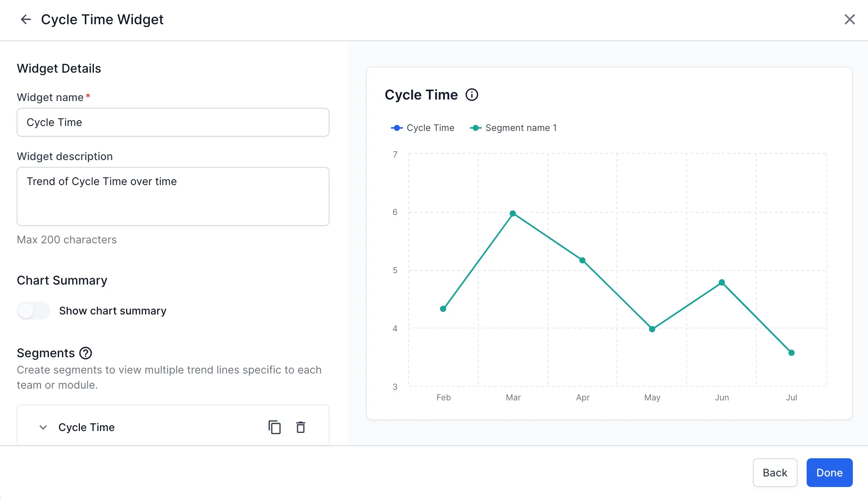Click the March peak data point on chart
Screen dimensions: 868x498
pos(513,213)
